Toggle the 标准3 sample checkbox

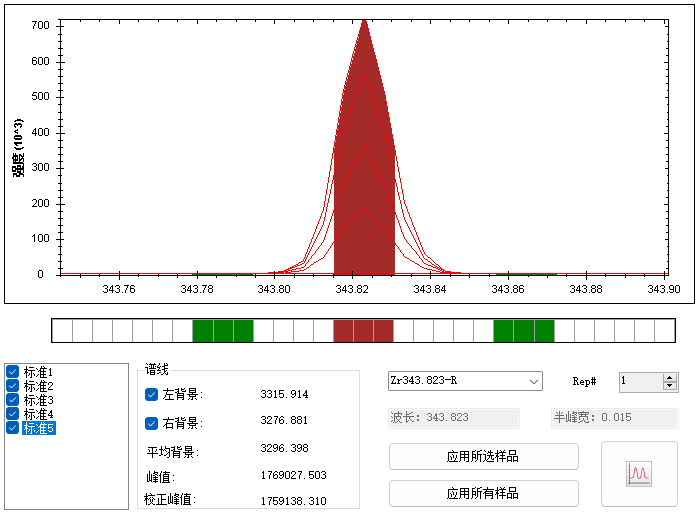coord(12,399)
